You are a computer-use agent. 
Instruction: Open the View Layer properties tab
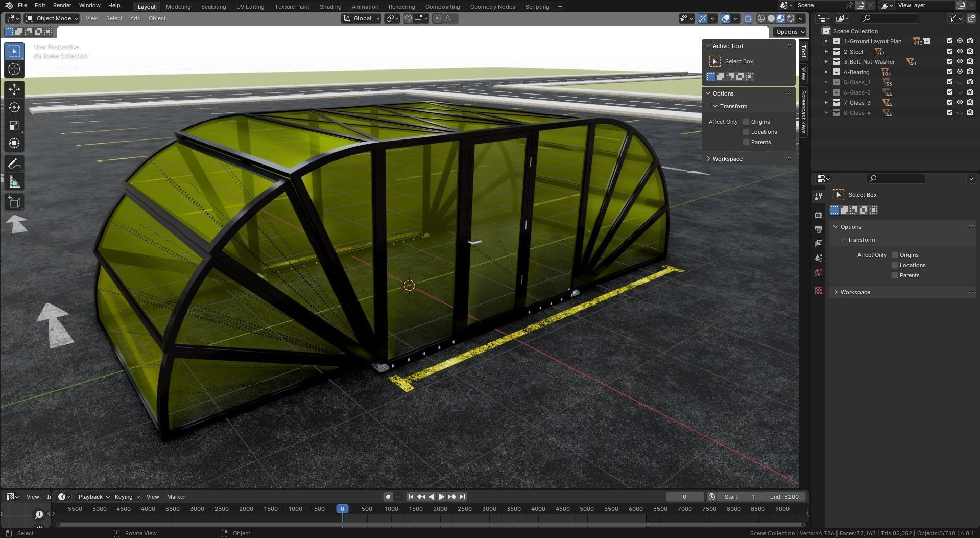[x=819, y=244]
